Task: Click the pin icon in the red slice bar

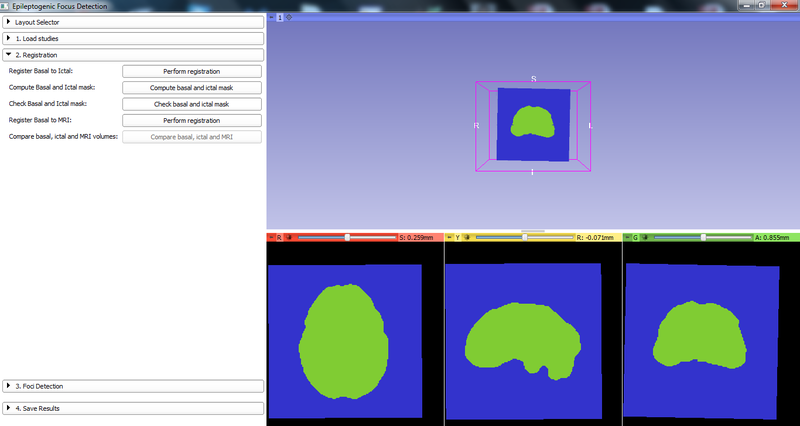Action: 273,237
